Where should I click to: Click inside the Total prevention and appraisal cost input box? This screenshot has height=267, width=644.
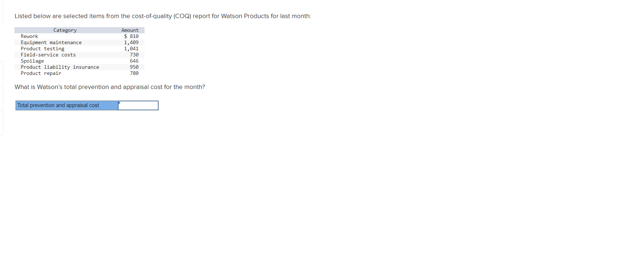coord(139,105)
